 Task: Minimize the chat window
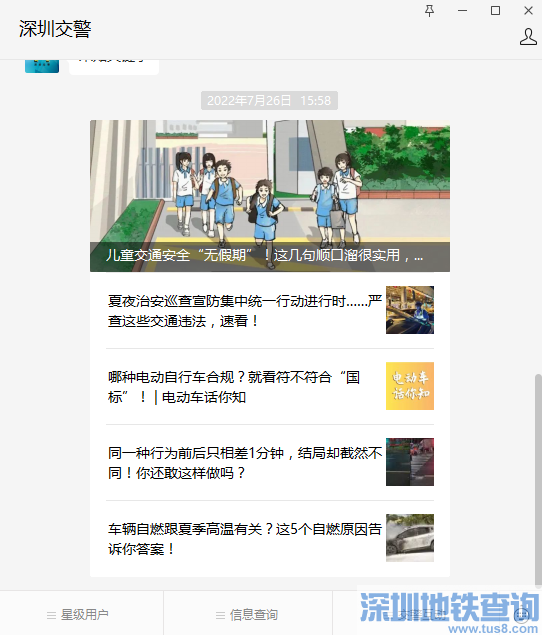(x=463, y=11)
